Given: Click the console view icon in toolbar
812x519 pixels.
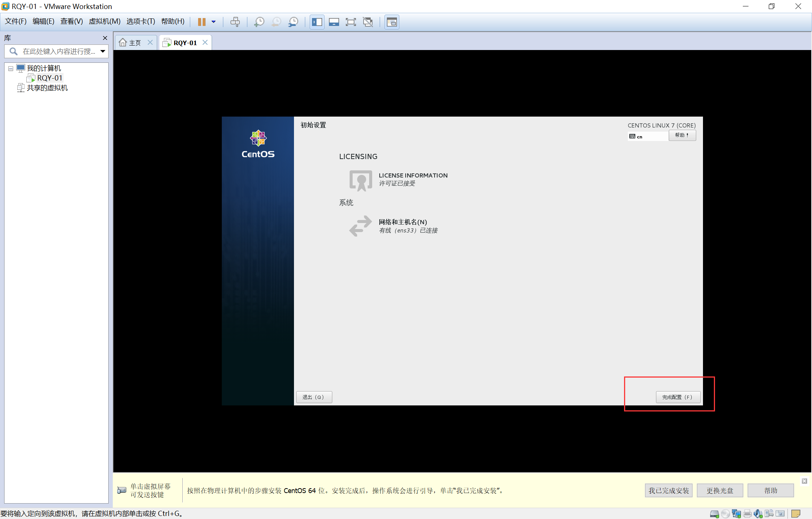Looking at the screenshot, I should [x=392, y=22].
